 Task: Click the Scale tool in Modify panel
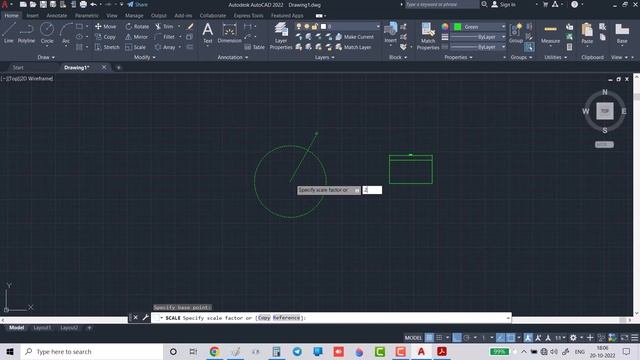[x=135, y=47]
